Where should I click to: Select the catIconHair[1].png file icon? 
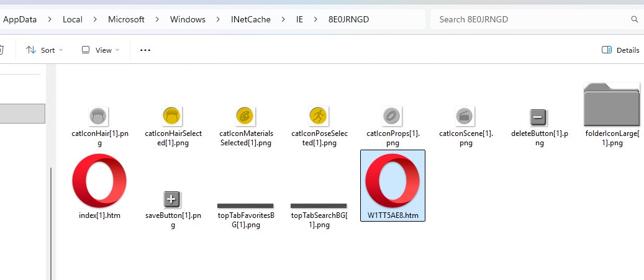[99, 116]
